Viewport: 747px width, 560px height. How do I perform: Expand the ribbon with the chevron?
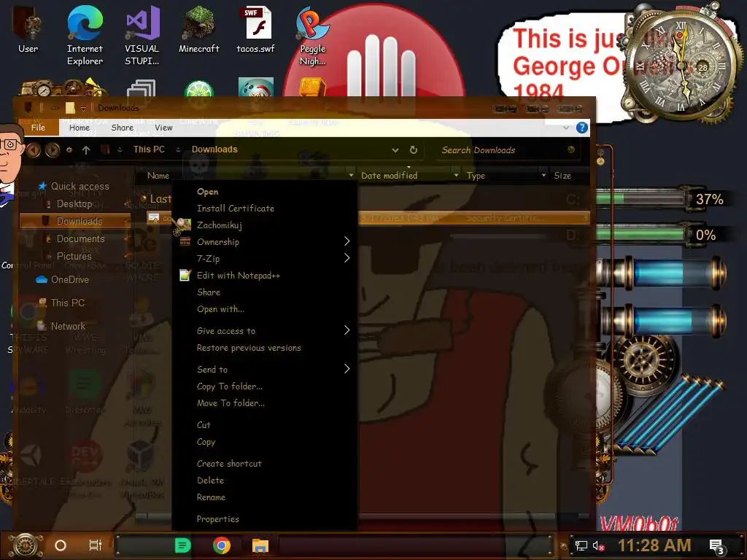pyautogui.click(x=566, y=128)
